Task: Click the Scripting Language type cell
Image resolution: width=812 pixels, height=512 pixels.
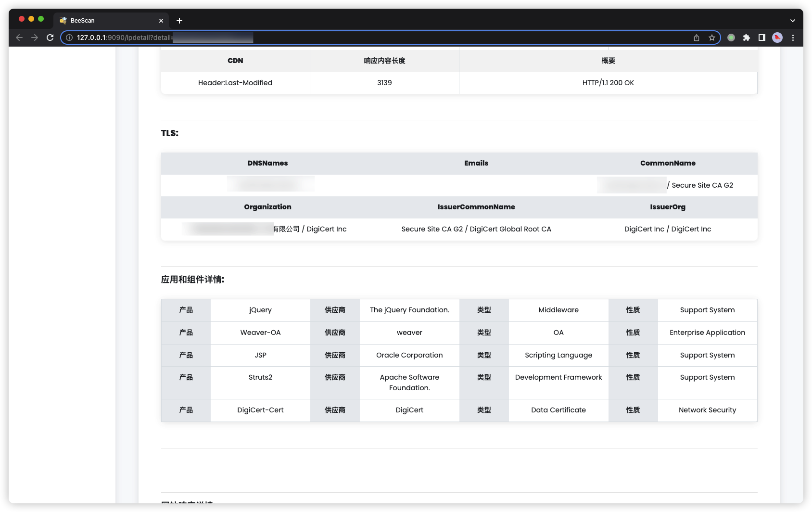Action: click(558, 356)
